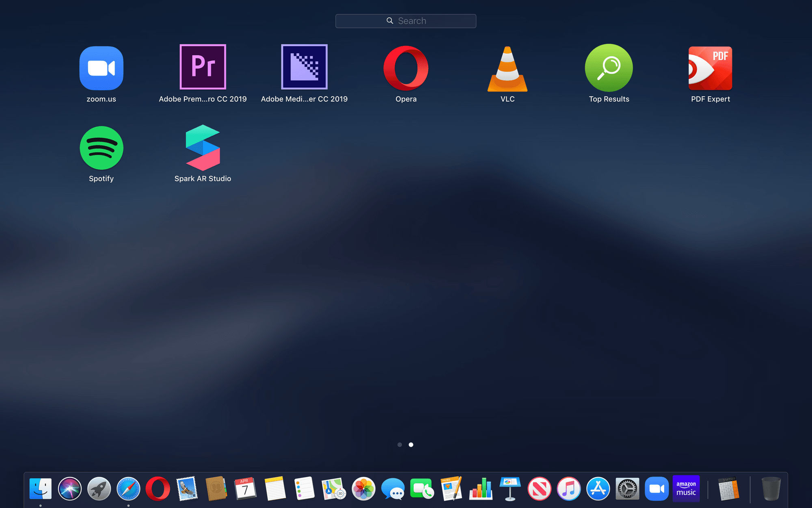This screenshot has width=812, height=508.
Task: Click the 'Adobe Medi...er CC 2019' label
Action: 304,99
